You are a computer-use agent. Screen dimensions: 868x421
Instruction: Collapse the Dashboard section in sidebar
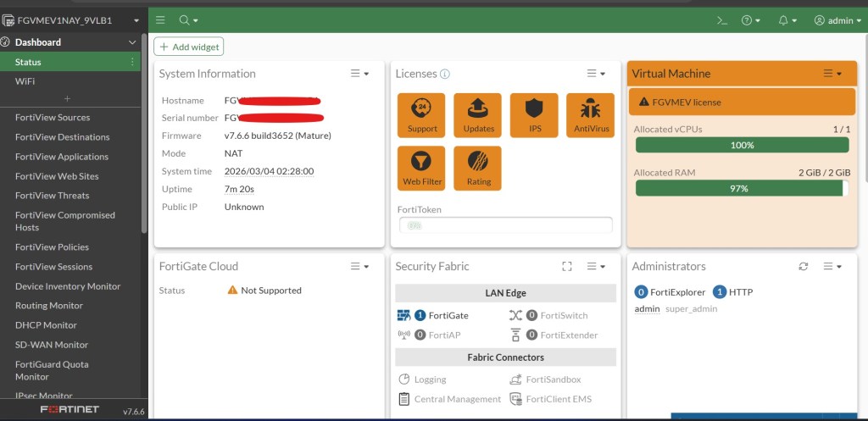[132, 42]
